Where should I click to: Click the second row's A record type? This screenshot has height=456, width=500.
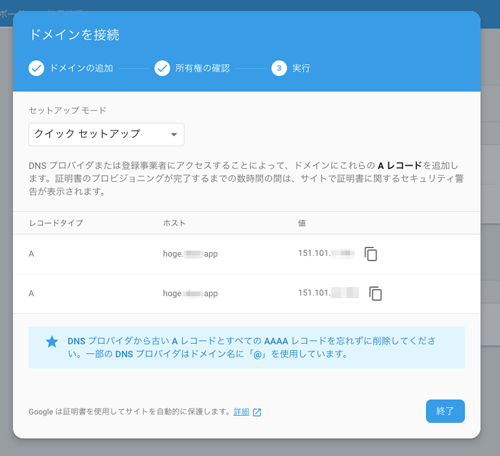[x=31, y=293]
